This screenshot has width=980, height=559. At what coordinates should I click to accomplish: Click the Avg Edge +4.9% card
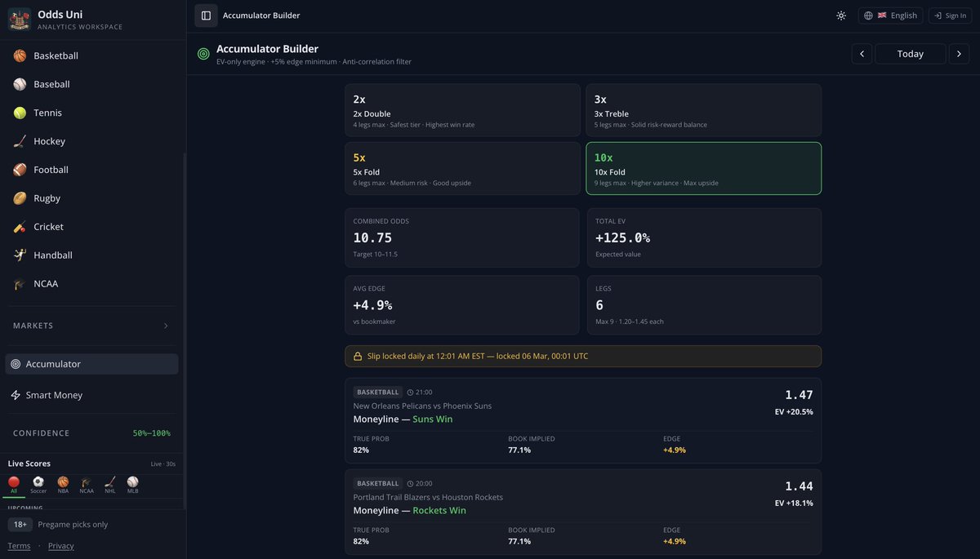pos(462,305)
